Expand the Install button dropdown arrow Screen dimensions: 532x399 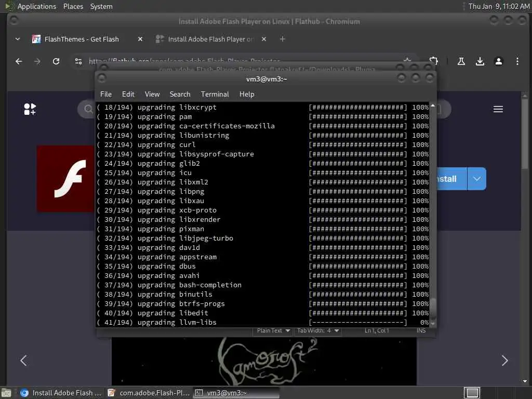pos(477,179)
